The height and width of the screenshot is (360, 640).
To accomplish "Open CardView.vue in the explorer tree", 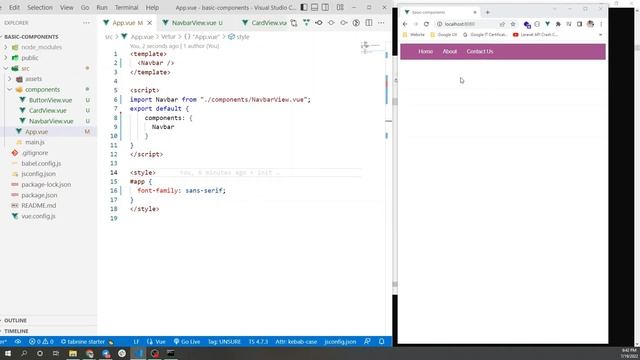I will click(48, 111).
